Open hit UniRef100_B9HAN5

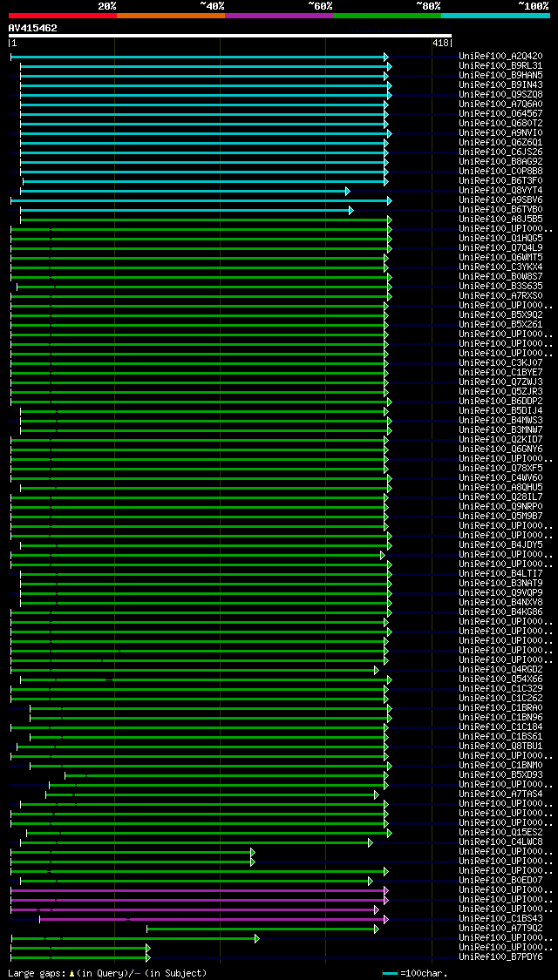point(500,75)
